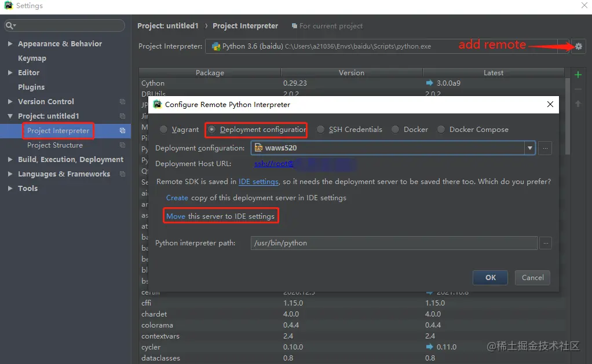Select the SSH Credentials radio button
This screenshot has height=364, width=592.
[320, 130]
